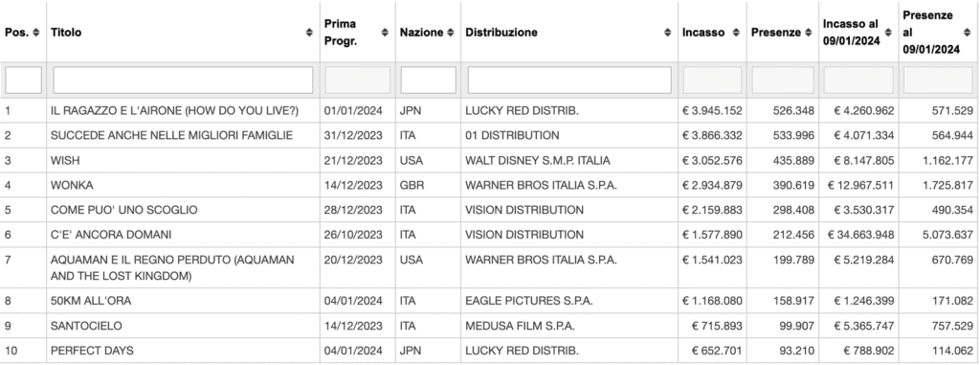
Task: Sort by the Incasso column arrows
Action: pyautogui.click(x=736, y=33)
